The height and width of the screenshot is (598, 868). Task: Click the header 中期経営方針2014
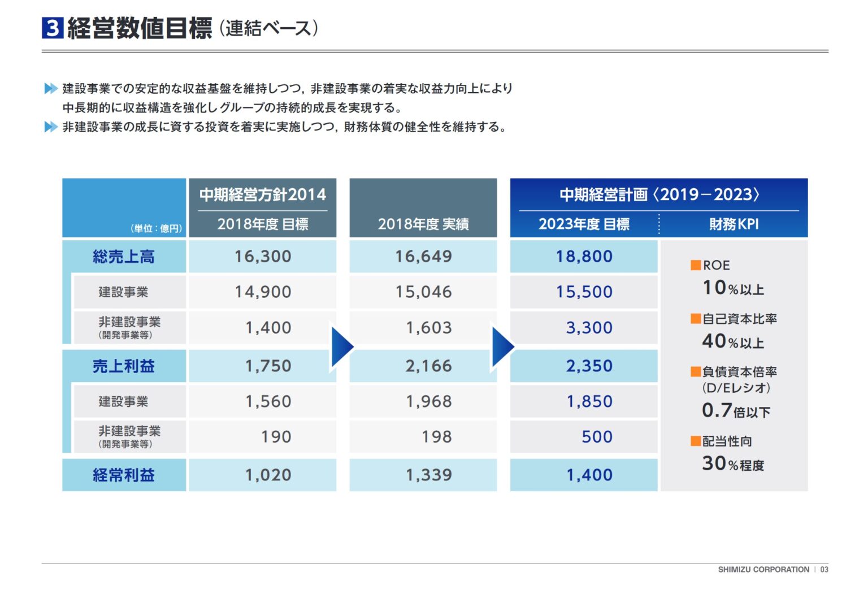coord(263,194)
